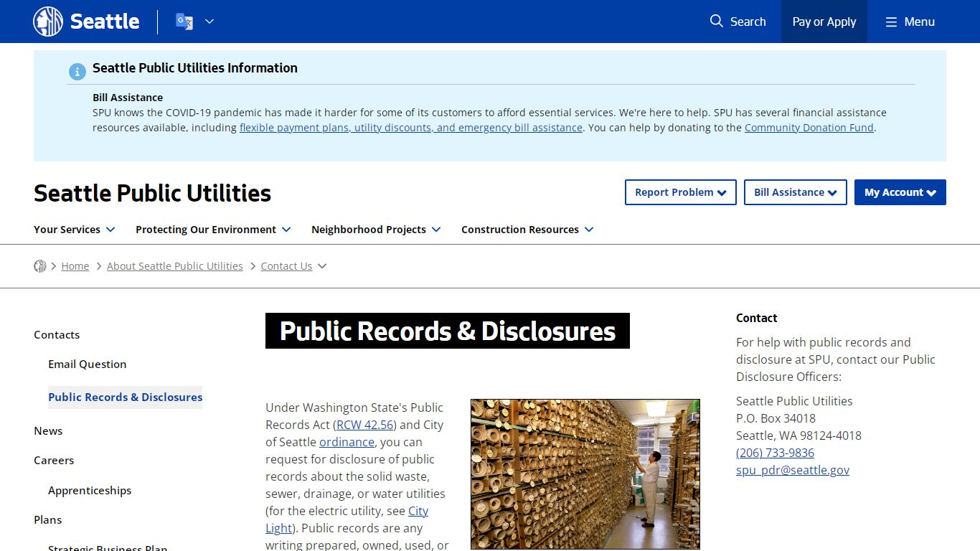Expand the language selector chevron
The height and width of the screenshot is (551, 980).
(x=209, y=22)
